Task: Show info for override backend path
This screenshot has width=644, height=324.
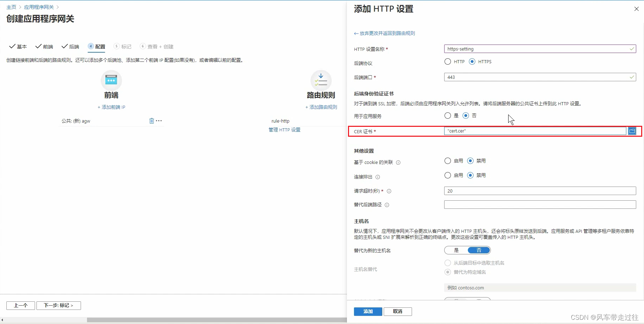Action: 387,205
